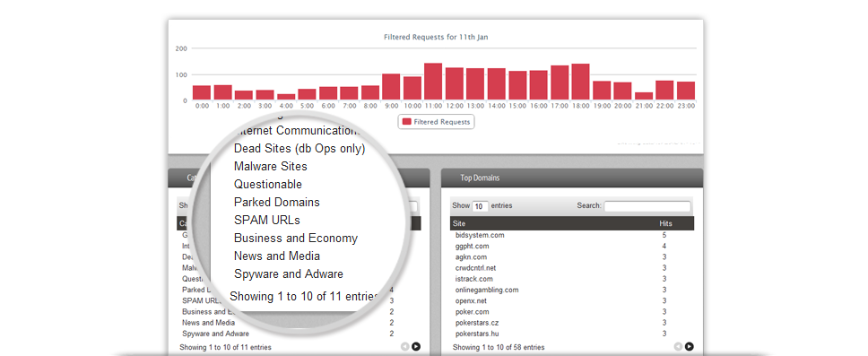Screen dimensions: 868x356
Task: Click the red bar for 22:00
Action: (664, 91)
